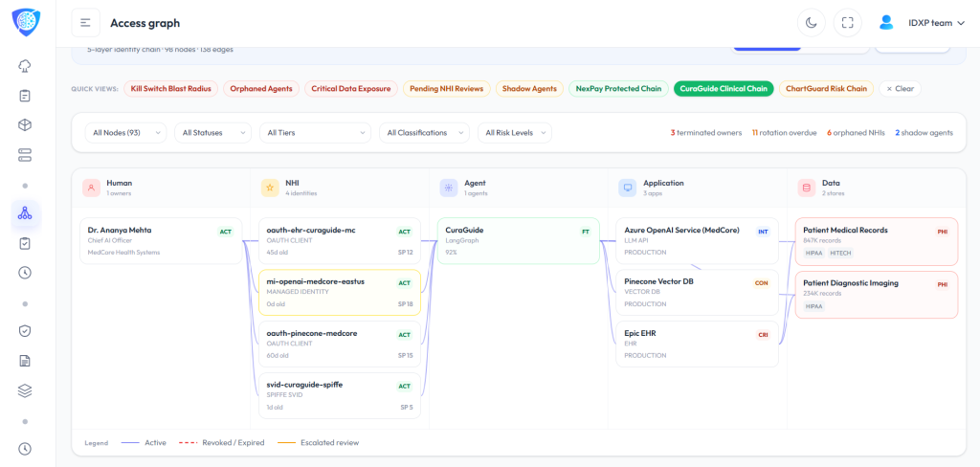
Task: Click the Application column monitor icon
Action: [628, 188]
